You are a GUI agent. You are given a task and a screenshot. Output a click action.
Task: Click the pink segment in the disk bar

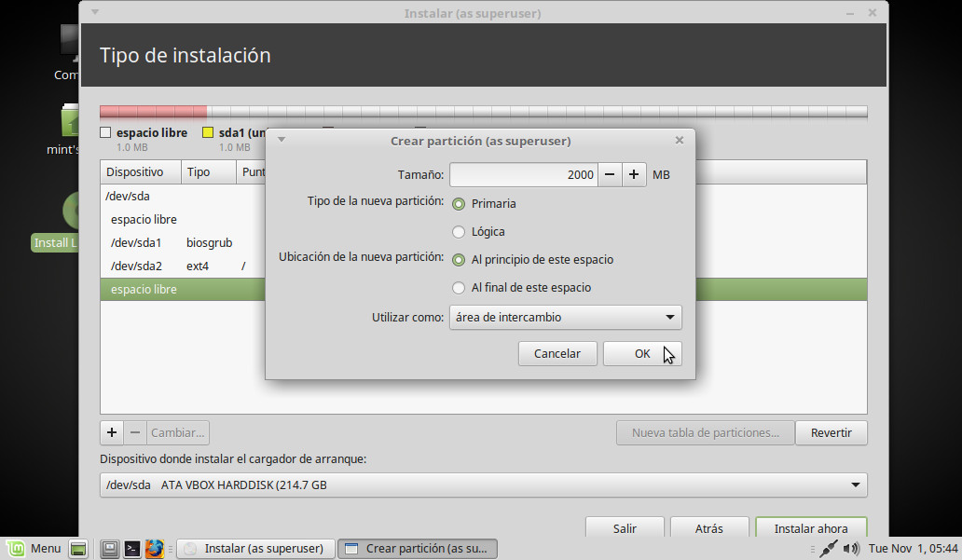[153, 112]
